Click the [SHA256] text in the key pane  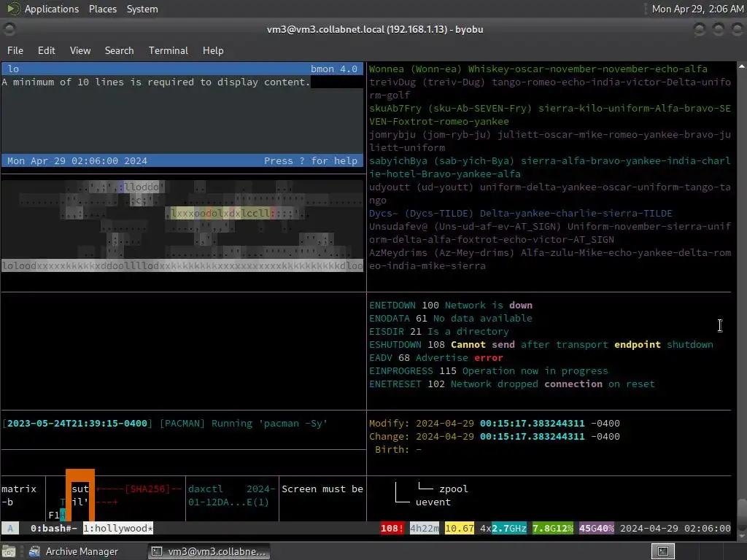coord(147,489)
